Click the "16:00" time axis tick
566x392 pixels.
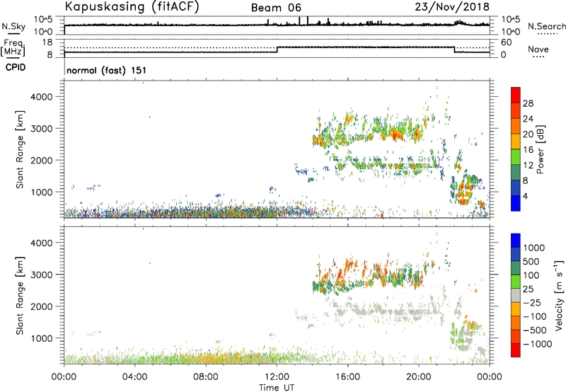click(x=347, y=377)
